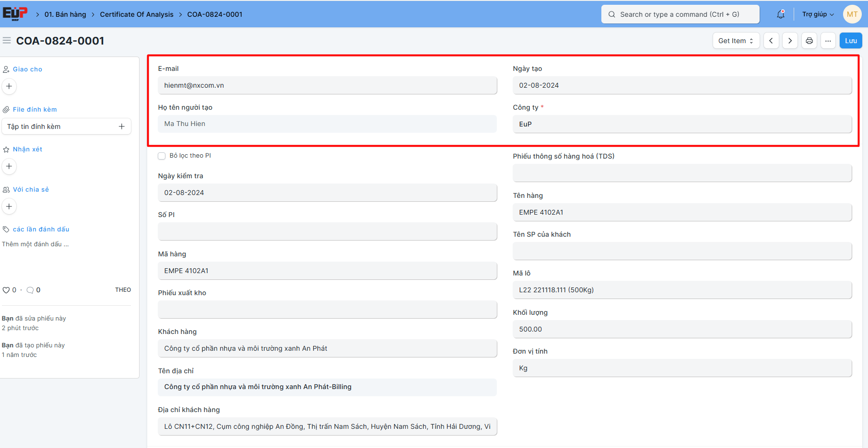Click the heart like icon
Screen dimensions: 868x448
click(x=6, y=290)
